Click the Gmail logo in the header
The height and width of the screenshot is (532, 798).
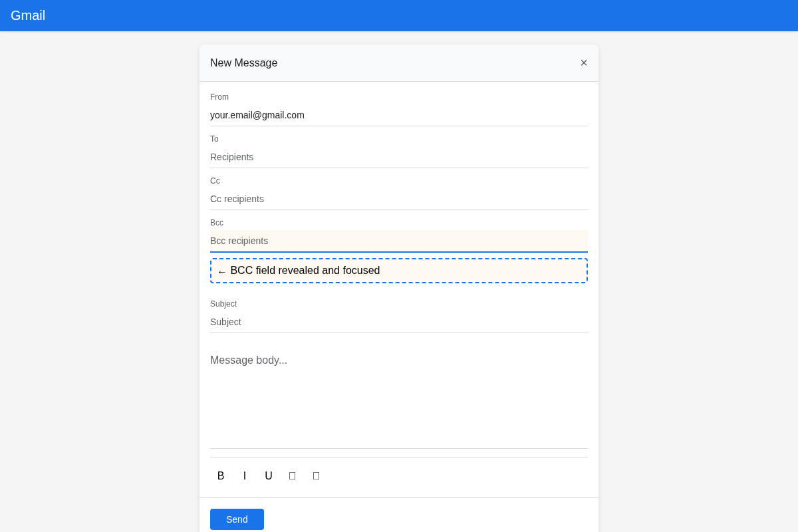28,15
